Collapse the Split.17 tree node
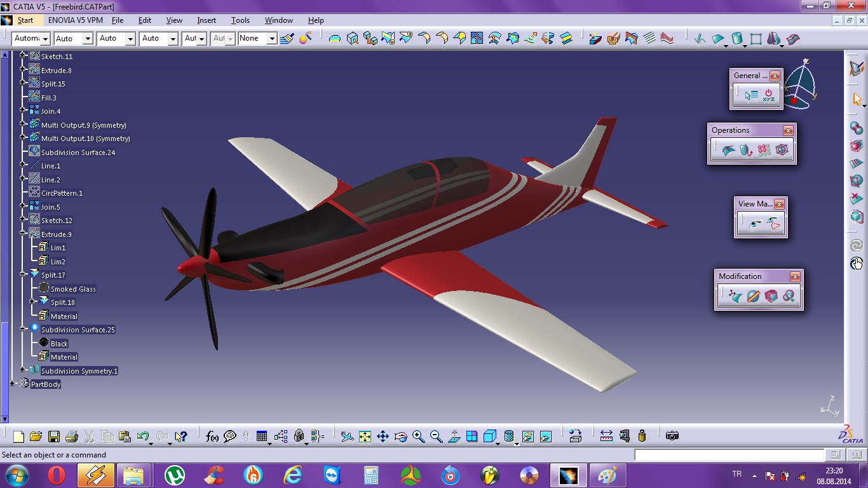 tap(23, 275)
